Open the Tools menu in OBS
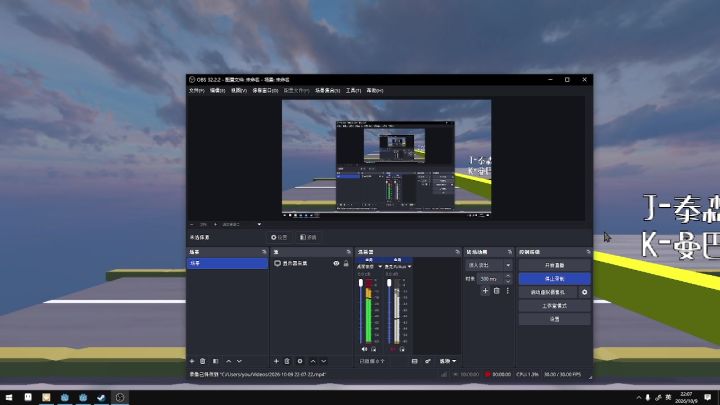The height and width of the screenshot is (405, 720). [x=353, y=91]
